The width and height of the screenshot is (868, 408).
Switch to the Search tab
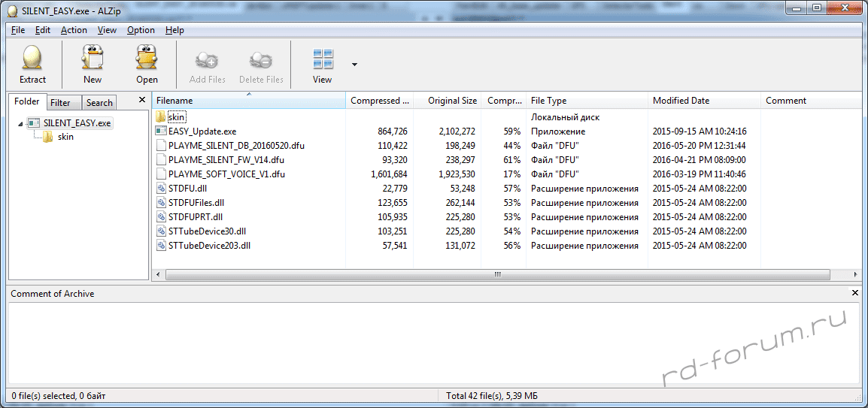99,103
